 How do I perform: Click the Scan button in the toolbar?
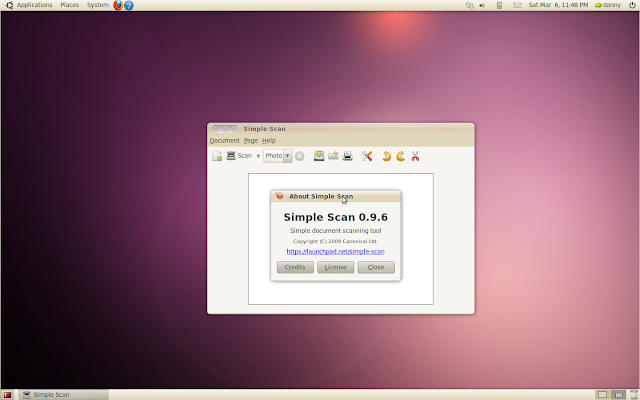click(x=239, y=156)
